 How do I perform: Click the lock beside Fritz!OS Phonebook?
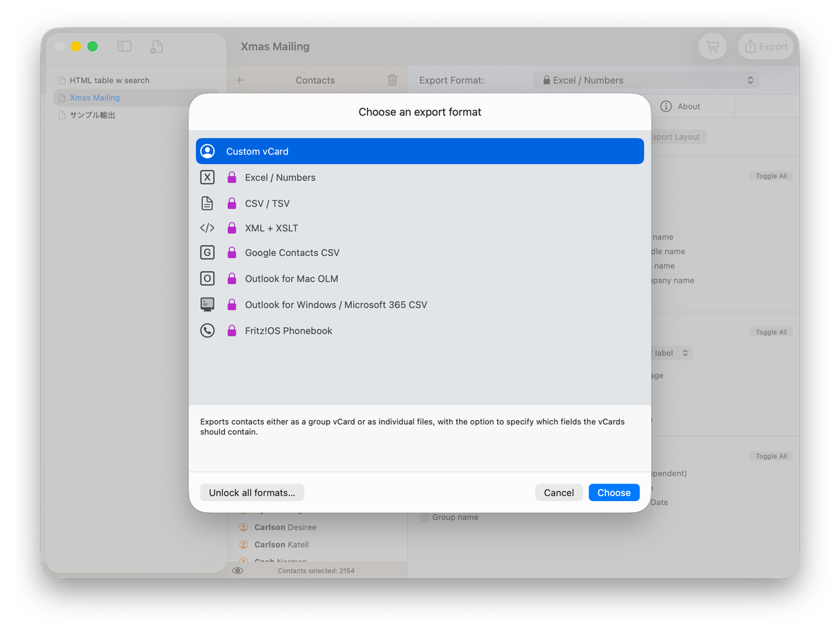(x=232, y=330)
